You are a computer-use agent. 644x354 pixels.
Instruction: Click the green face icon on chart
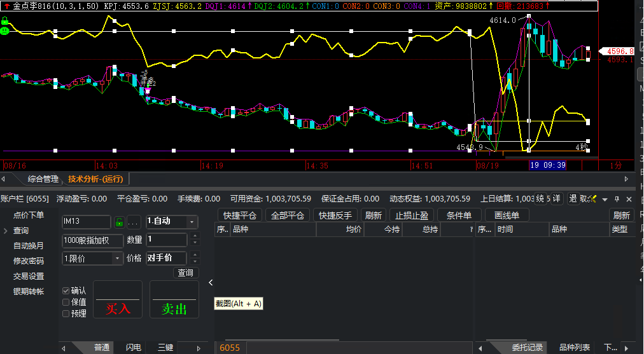coord(4,31)
